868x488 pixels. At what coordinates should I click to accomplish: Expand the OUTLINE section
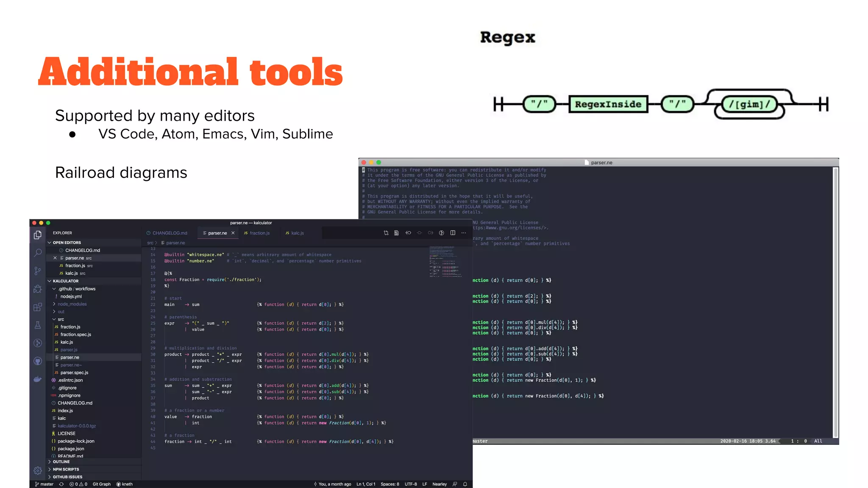[x=61, y=462]
